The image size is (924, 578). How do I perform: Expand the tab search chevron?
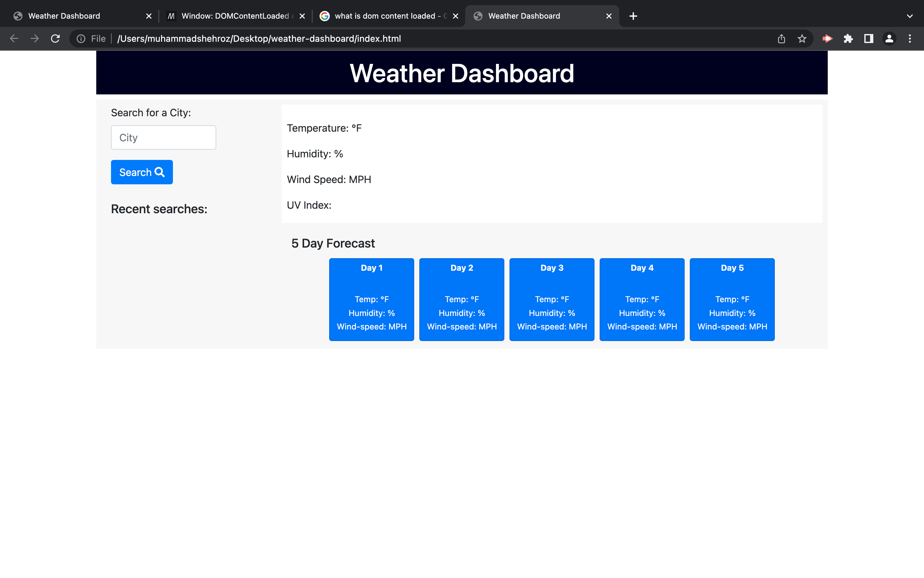click(910, 16)
